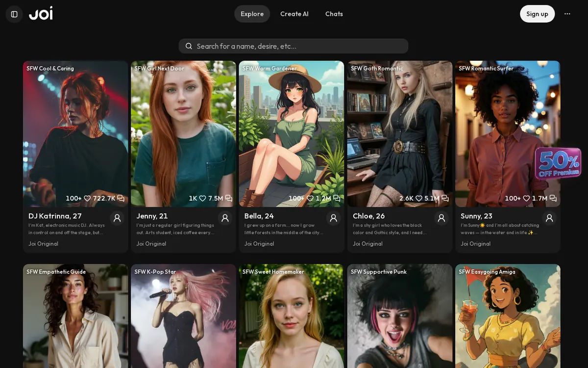Open Jenny's profile icon
The image size is (588, 368).
pyautogui.click(x=225, y=218)
